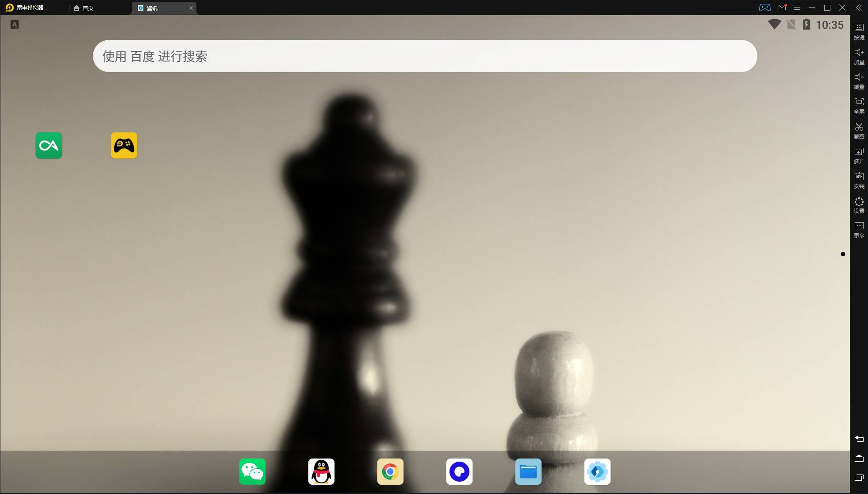Open the Chrome browser icon
Image resolution: width=868 pixels, height=494 pixels.
[x=390, y=471]
